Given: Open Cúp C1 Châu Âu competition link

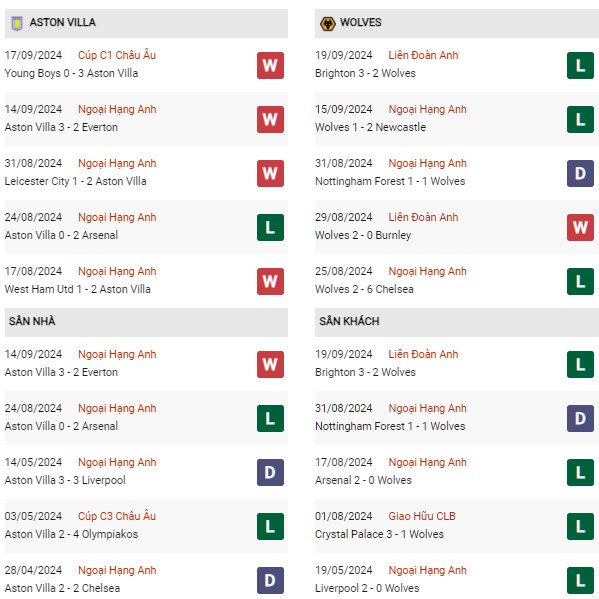Looking at the screenshot, I should point(117,55).
